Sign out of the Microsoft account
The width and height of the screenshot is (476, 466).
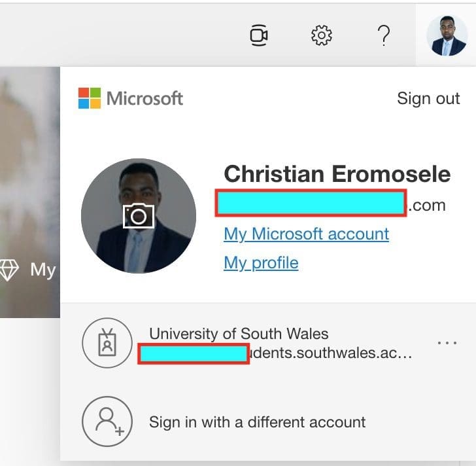[x=428, y=99]
